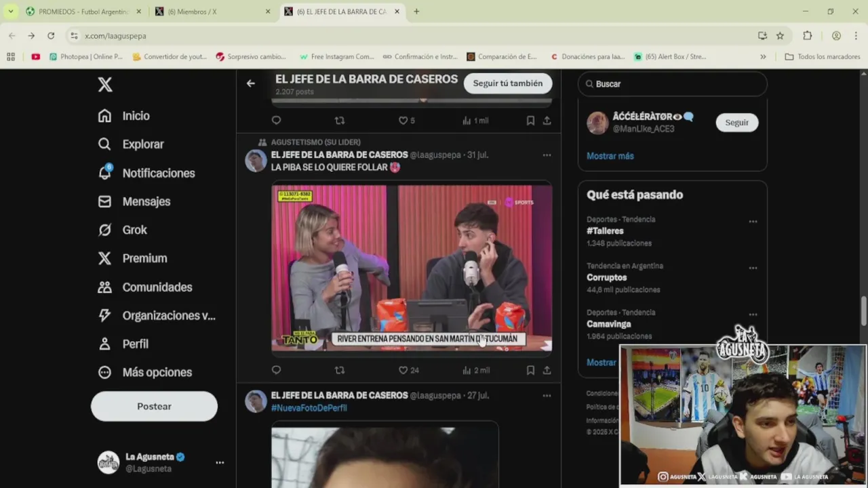Share the 31 jul. post

pyautogui.click(x=547, y=370)
